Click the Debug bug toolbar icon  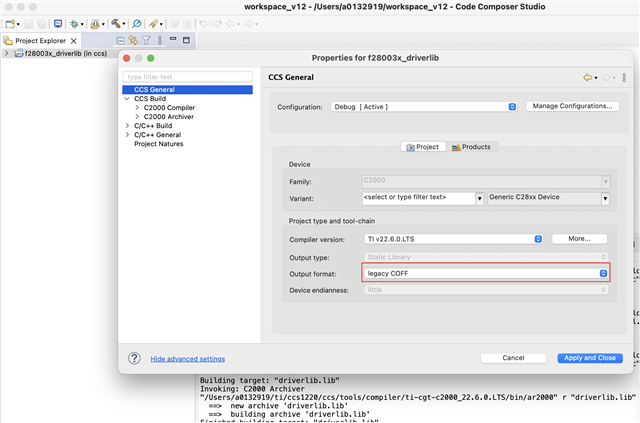pyautogui.click(x=74, y=24)
